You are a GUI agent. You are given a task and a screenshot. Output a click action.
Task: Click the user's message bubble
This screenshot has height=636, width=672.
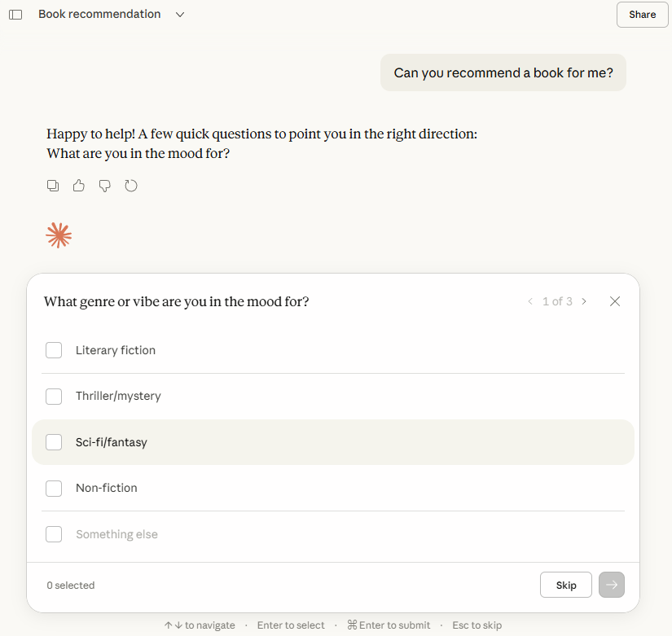(x=503, y=72)
